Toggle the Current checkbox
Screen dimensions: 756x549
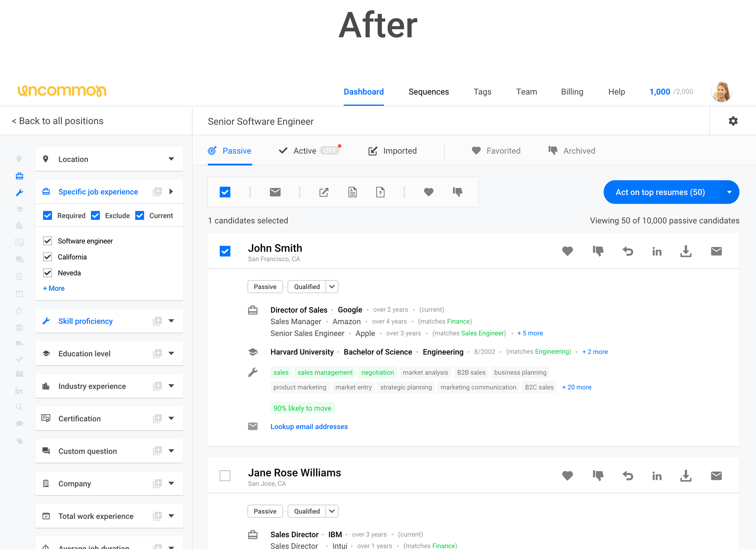click(139, 215)
